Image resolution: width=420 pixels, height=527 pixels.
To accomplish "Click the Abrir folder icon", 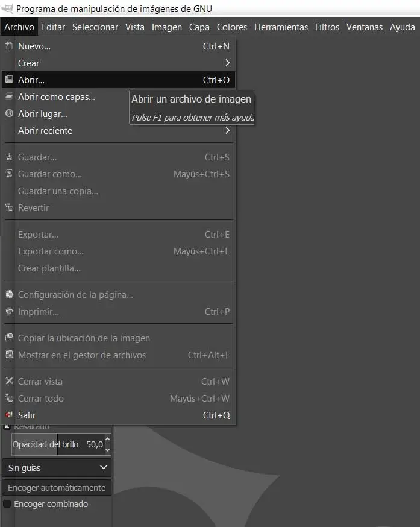I will click(x=9, y=80).
